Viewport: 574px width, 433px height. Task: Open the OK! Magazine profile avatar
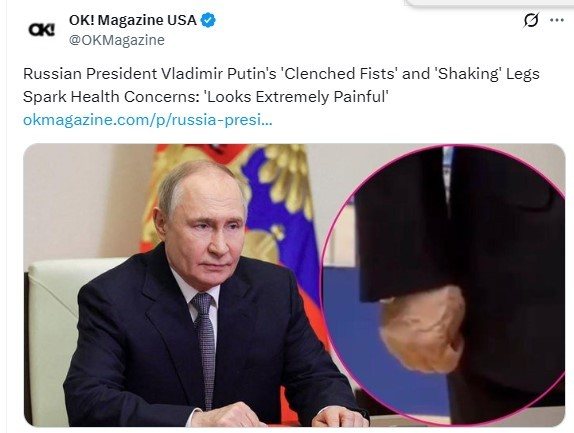[41, 30]
